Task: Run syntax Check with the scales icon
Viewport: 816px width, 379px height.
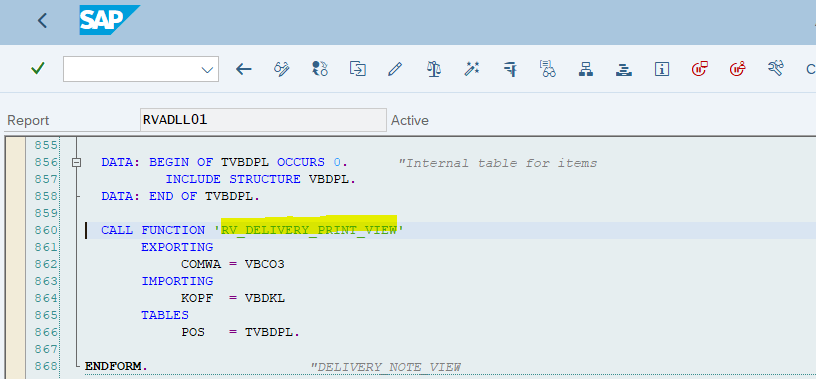Action: pyautogui.click(x=434, y=69)
